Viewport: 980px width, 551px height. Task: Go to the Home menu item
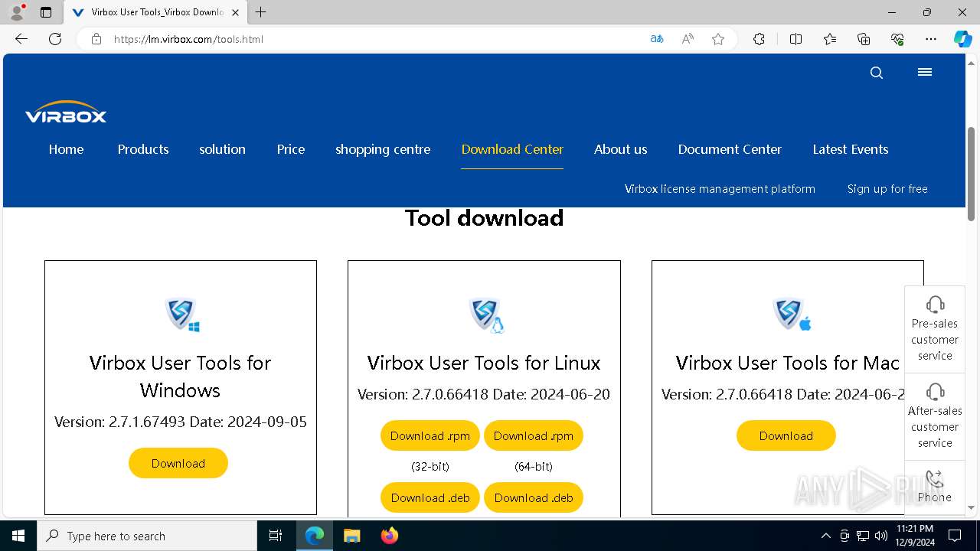coord(67,149)
